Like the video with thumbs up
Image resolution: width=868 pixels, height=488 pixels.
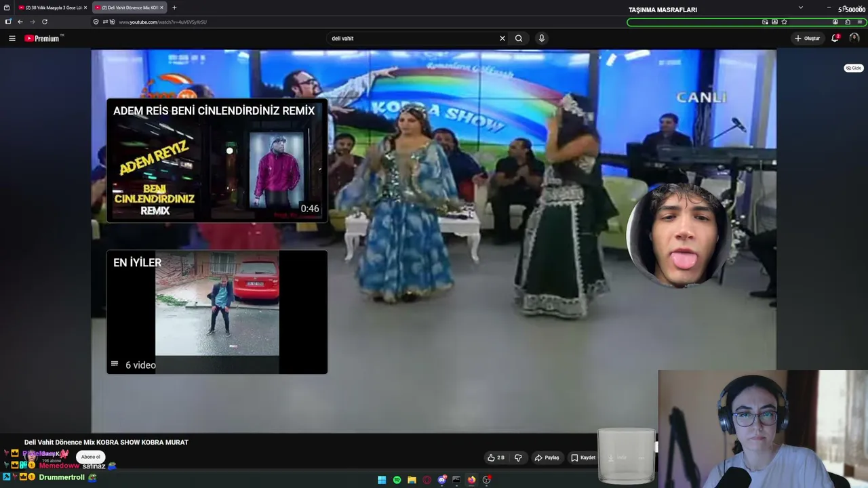click(496, 457)
